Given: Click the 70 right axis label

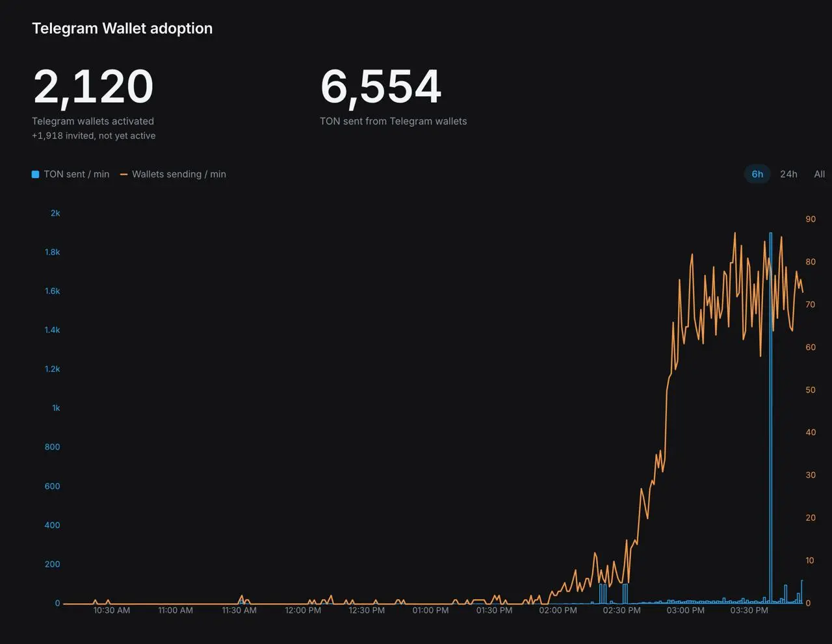Looking at the screenshot, I should pyautogui.click(x=811, y=304).
